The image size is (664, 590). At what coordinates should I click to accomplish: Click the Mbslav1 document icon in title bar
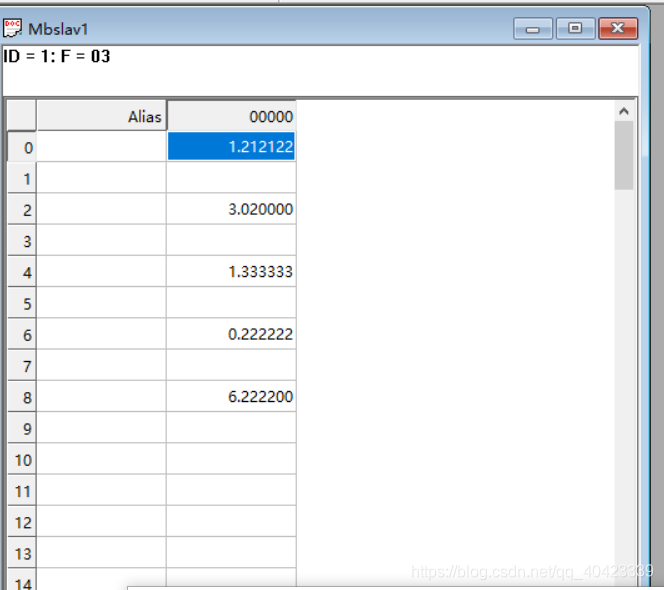tap(12, 28)
